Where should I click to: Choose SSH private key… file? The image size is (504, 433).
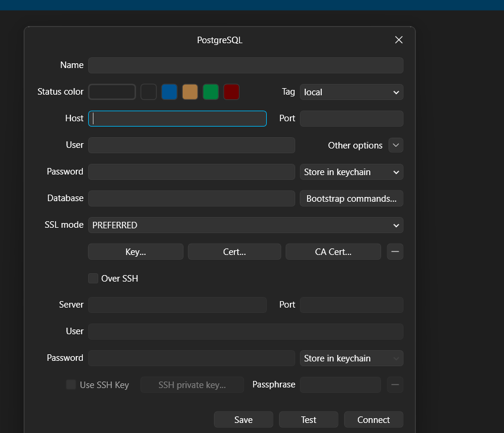pos(192,384)
